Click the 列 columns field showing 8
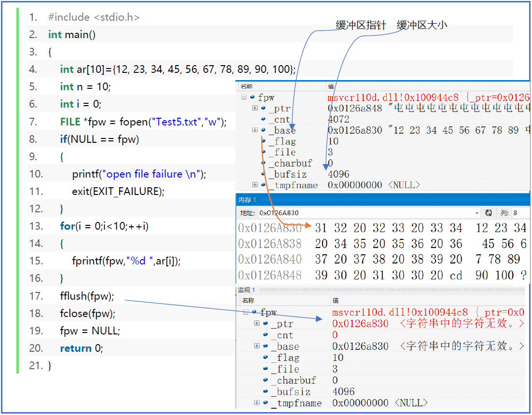Image resolution: width=532 pixels, height=415 pixels. point(521,213)
